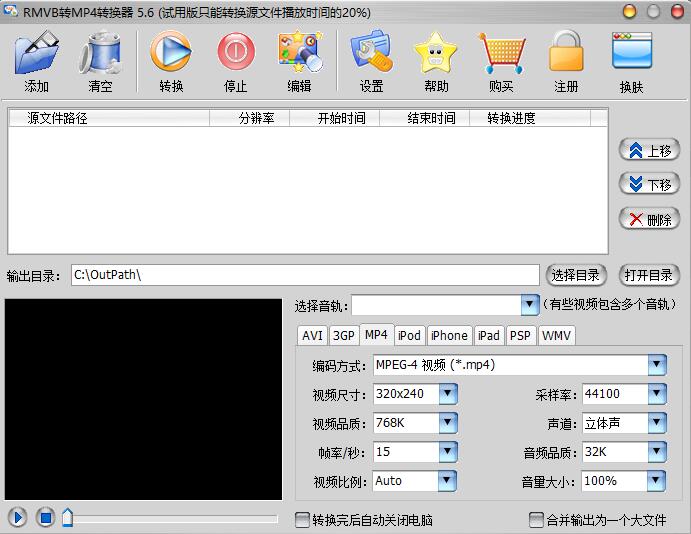Click the 清空 (Clear) trash icon
This screenshot has height=534, width=691.
100,54
